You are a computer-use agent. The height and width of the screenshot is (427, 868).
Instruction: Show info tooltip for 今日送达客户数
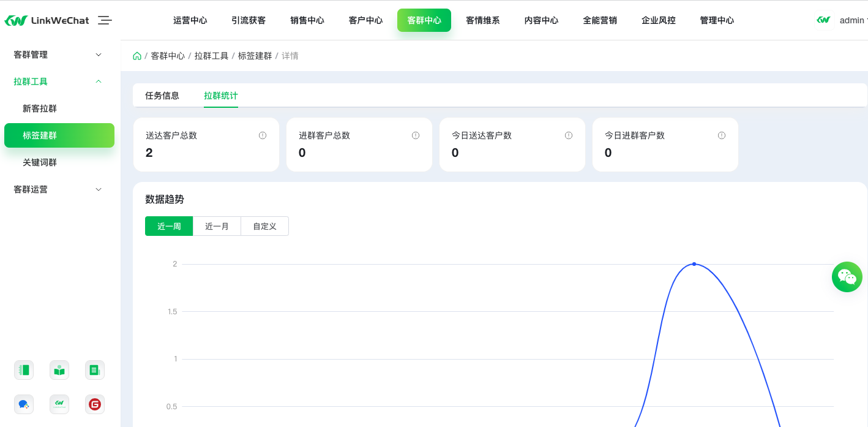569,135
